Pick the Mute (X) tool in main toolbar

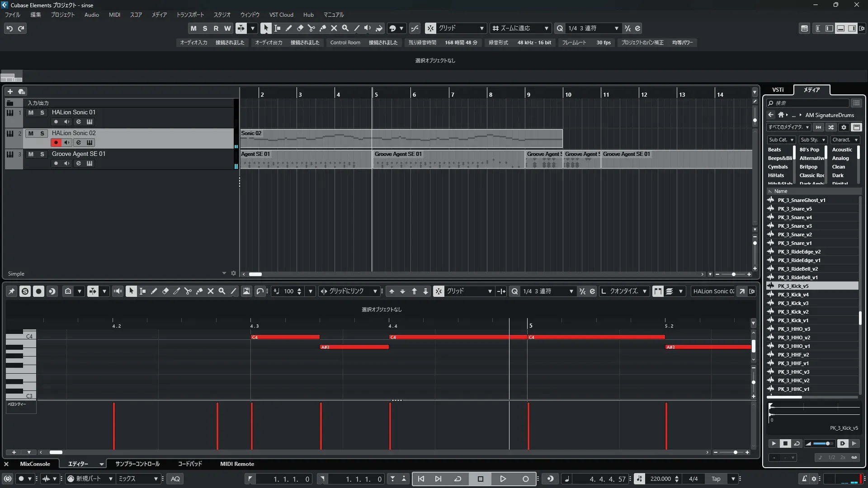(334, 28)
